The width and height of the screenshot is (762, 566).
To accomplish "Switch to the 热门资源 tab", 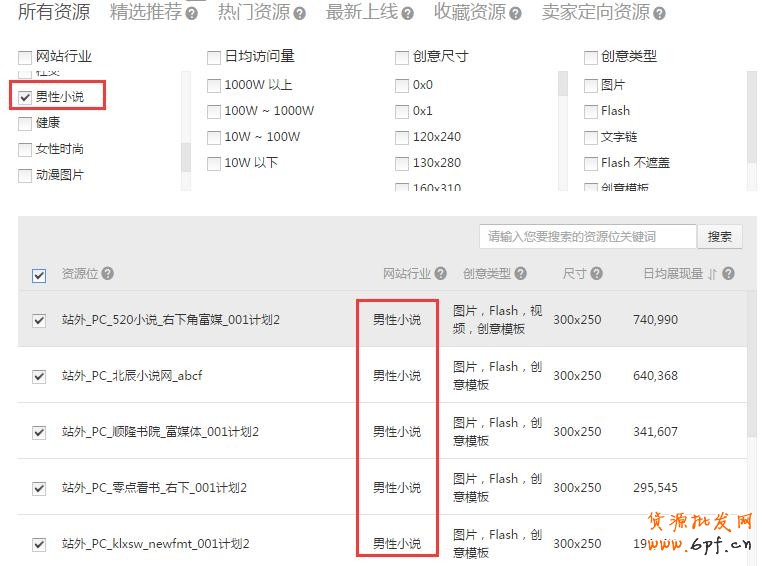I will [253, 13].
